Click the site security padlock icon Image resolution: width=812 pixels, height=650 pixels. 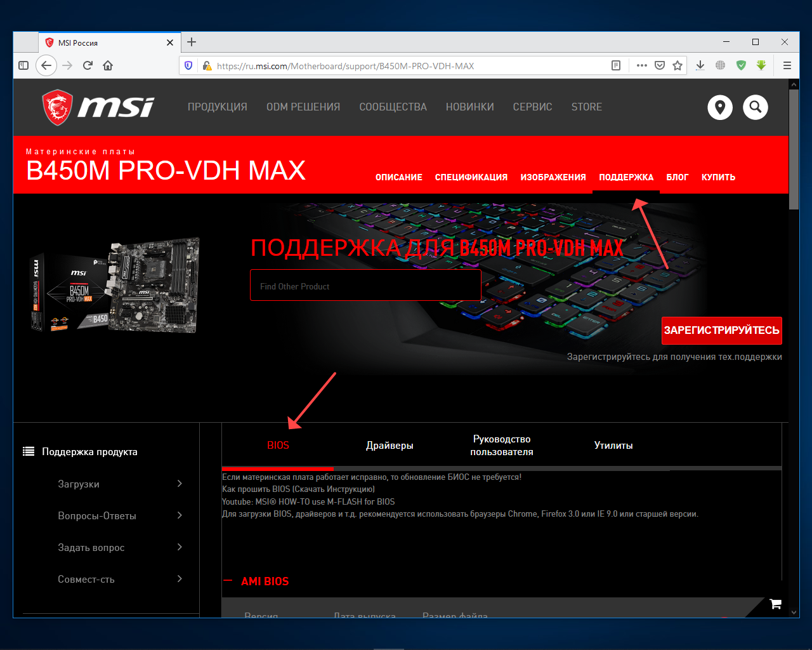click(x=206, y=65)
